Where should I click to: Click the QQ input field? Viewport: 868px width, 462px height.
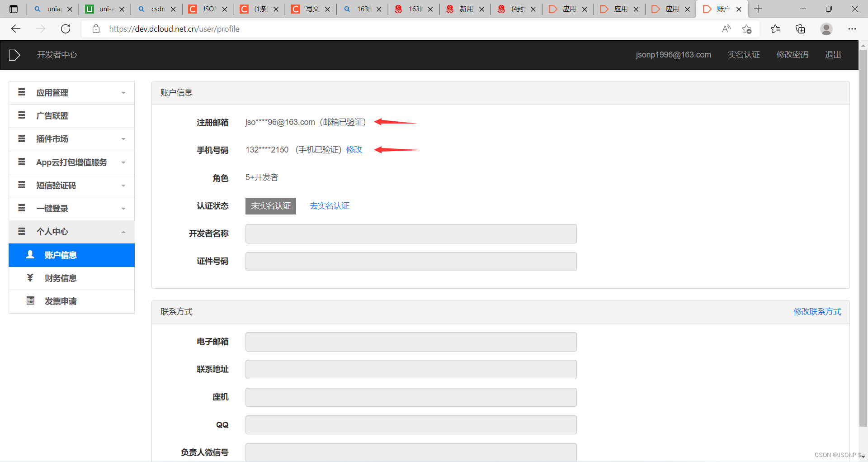[x=411, y=425]
